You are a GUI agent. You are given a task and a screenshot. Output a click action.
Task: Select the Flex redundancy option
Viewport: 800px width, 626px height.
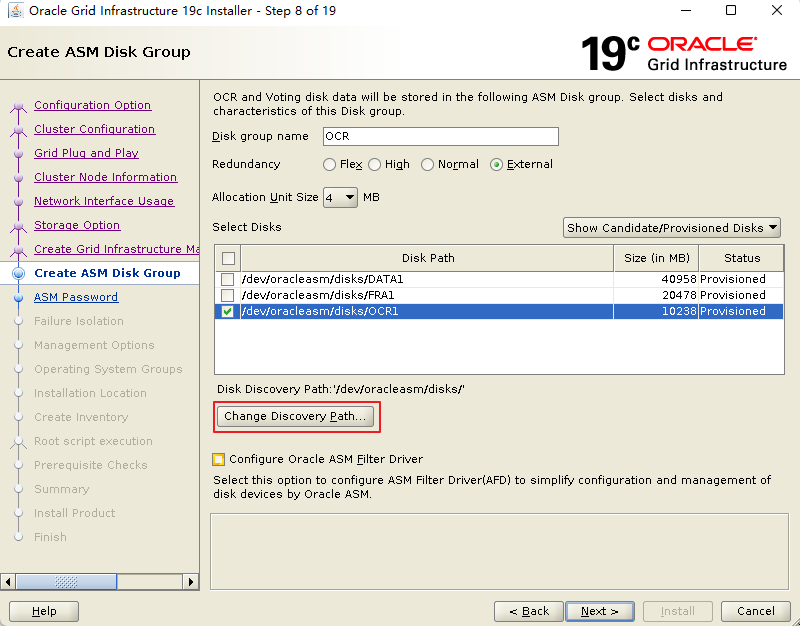tap(330, 164)
